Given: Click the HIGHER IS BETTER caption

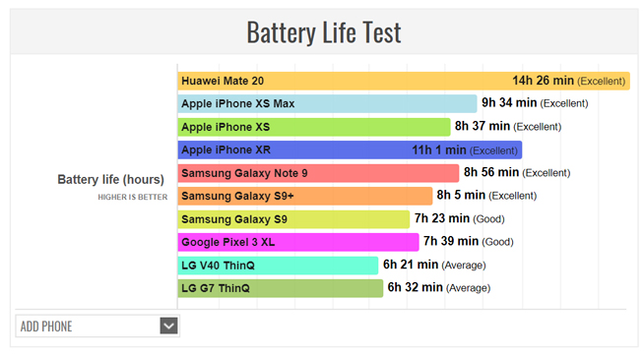Looking at the screenshot, I should 133,197.
